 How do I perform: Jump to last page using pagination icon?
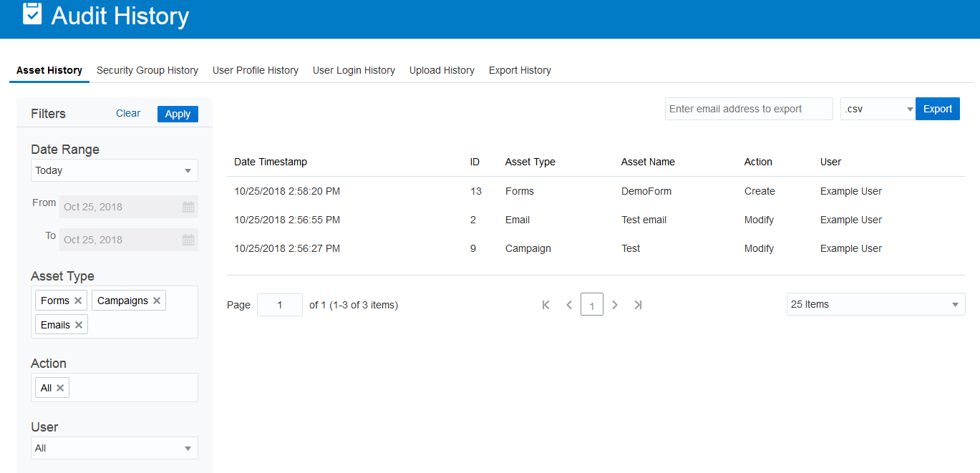(x=638, y=304)
